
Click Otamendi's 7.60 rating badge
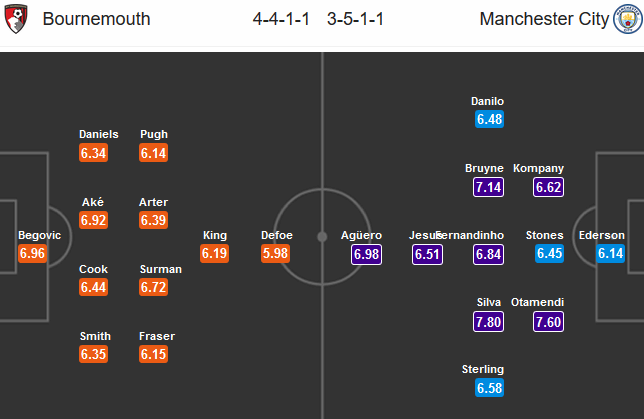point(548,322)
